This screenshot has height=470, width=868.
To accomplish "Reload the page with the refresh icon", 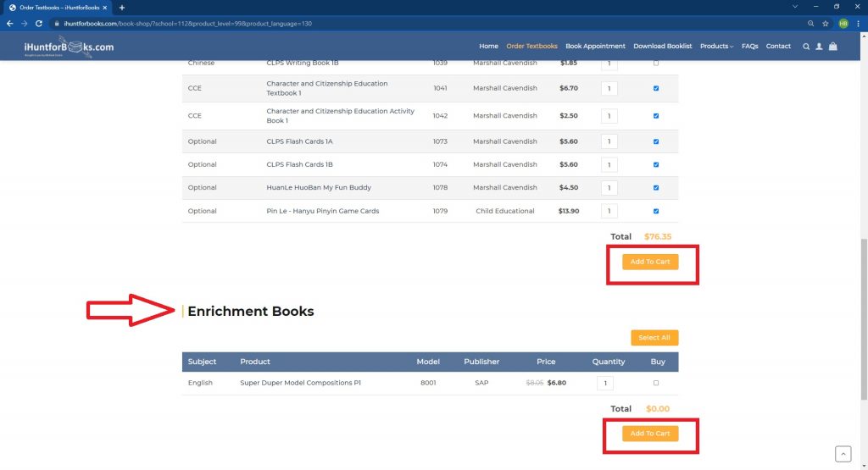I will (39, 24).
